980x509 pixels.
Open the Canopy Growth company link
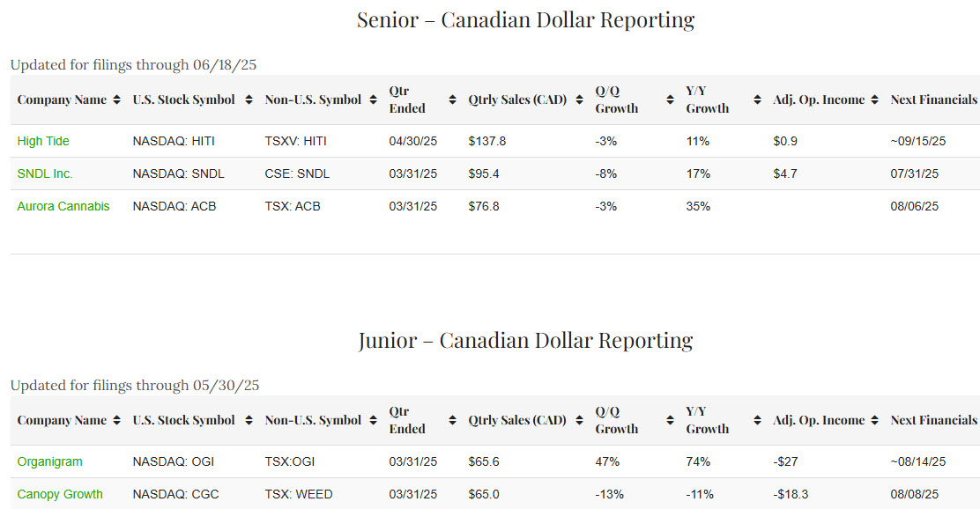pos(60,494)
